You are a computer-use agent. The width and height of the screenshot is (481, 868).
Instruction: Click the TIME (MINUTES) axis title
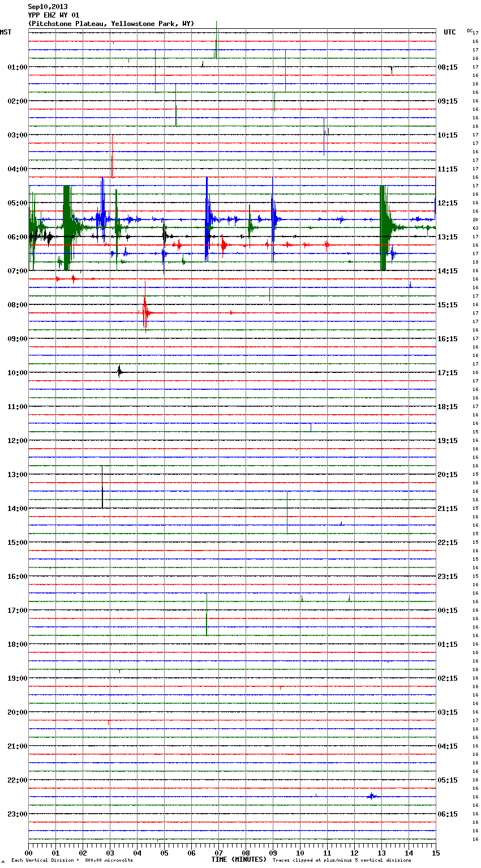pyautogui.click(x=239, y=859)
